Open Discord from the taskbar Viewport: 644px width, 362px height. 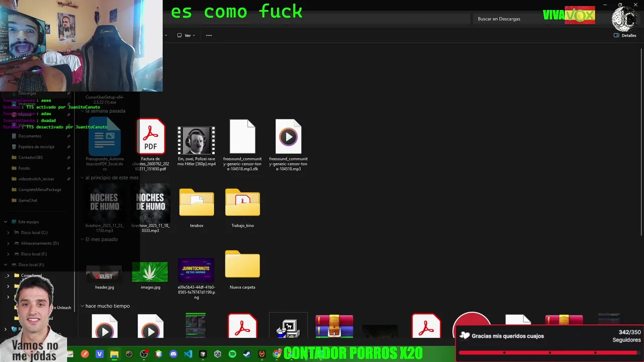174,354
